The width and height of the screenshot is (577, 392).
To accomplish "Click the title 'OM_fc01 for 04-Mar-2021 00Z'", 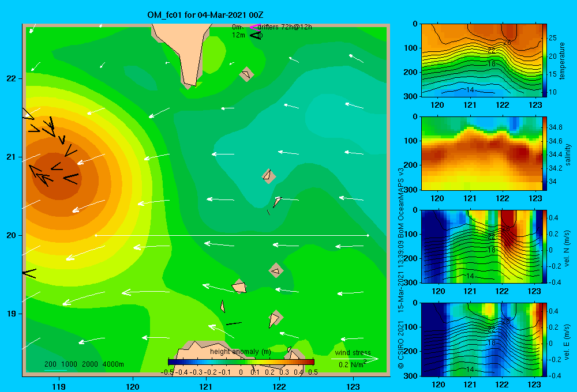I will (x=205, y=15).
